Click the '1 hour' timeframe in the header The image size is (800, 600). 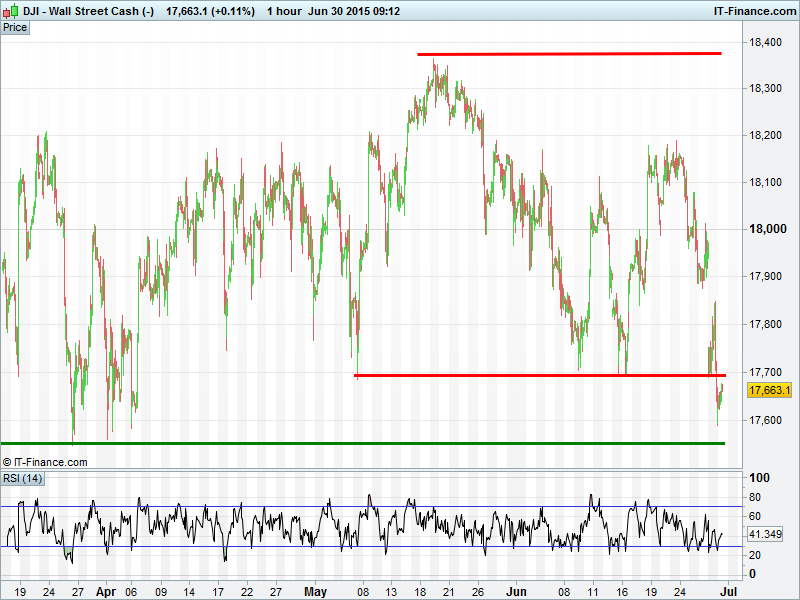tap(288, 10)
